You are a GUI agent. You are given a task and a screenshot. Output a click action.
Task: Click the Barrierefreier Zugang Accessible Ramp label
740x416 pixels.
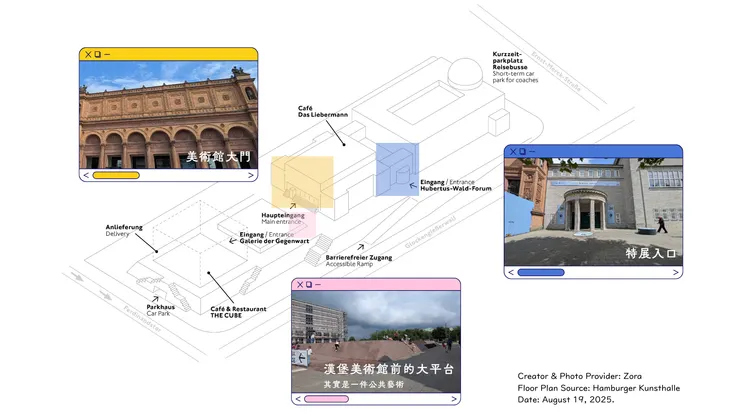click(359, 261)
